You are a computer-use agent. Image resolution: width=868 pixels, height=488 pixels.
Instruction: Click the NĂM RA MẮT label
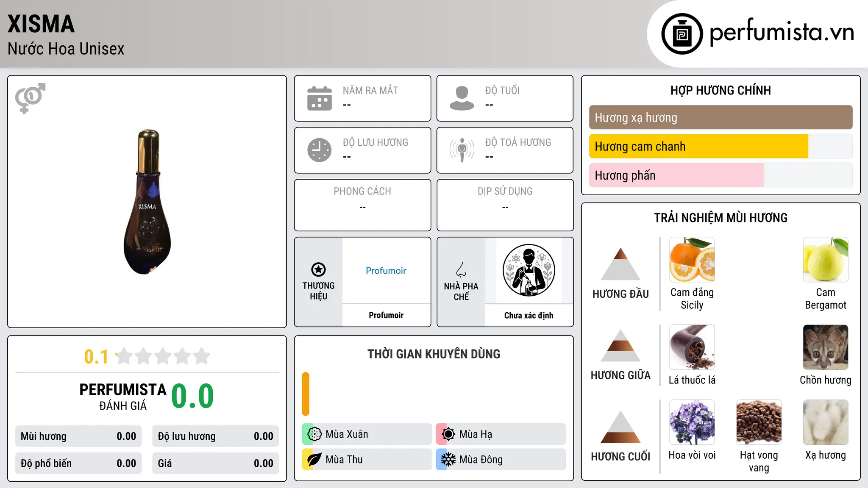(370, 90)
